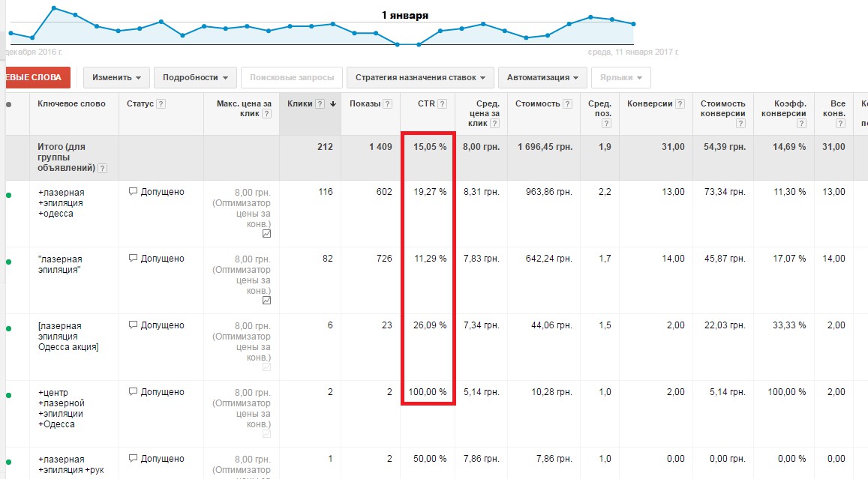
Task: Open the Автоматизация dropdown
Action: pyautogui.click(x=542, y=77)
